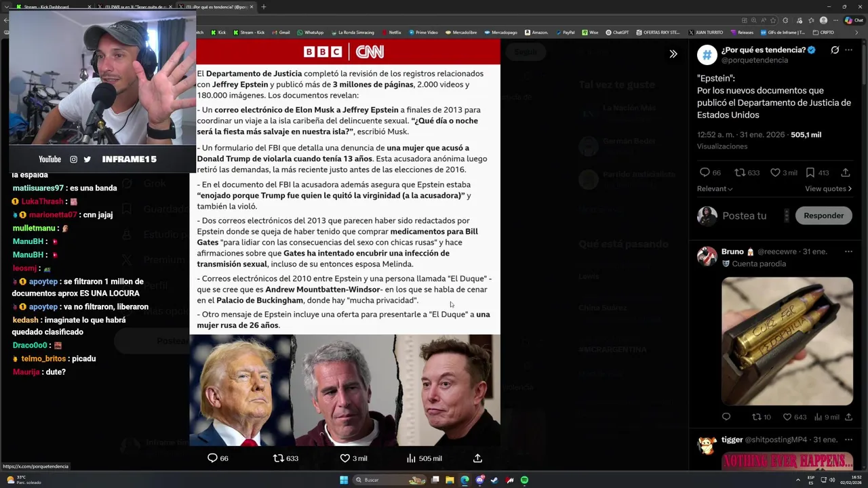
Task: Open File Explorer from the taskbar
Action: point(450,480)
